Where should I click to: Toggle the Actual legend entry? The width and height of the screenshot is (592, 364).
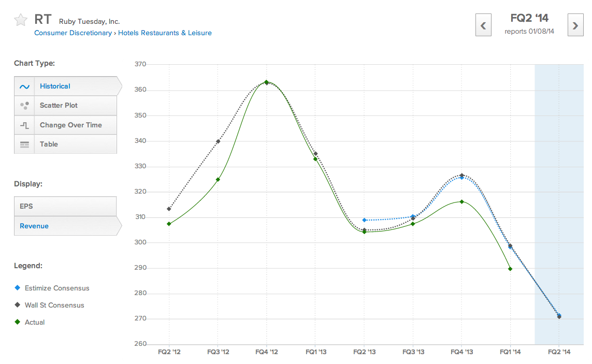[30, 322]
